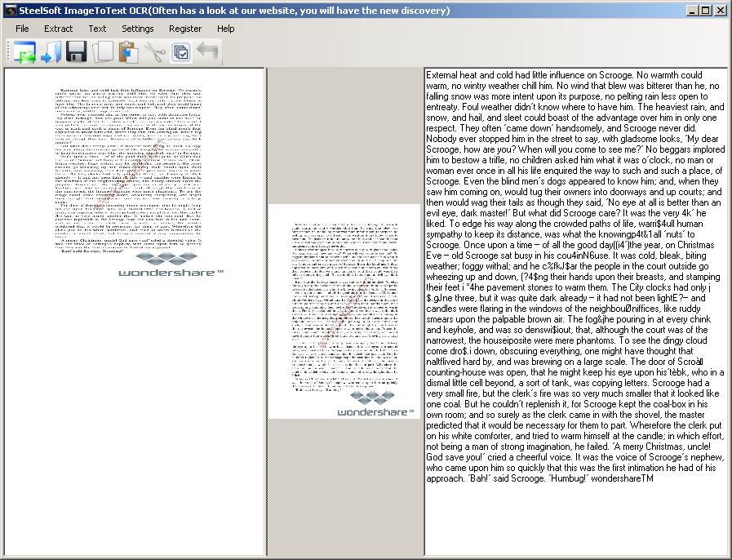Viewport: 732px width, 560px height.
Task: Close the SteelSoft ImageToText window
Action: click(x=721, y=11)
